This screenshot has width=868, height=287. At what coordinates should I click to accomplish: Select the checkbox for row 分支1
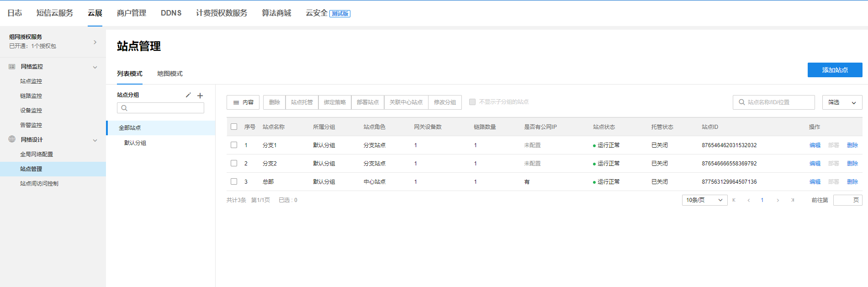[234, 145]
